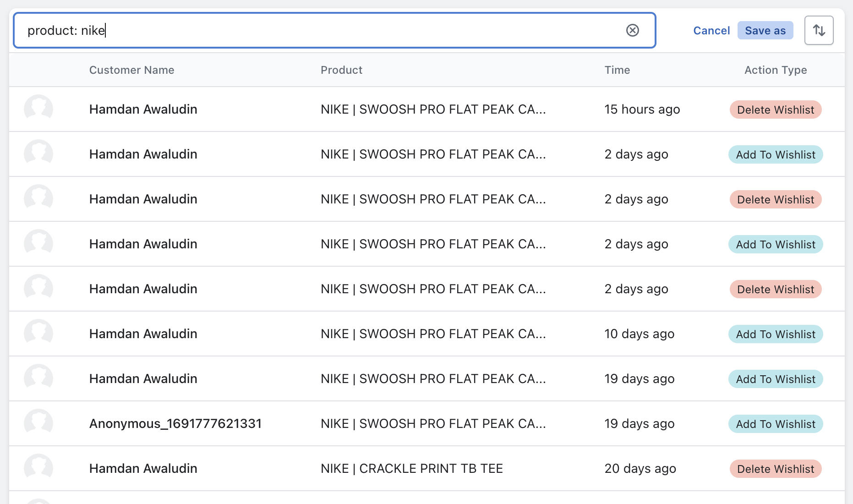This screenshot has width=853, height=504.
Task: Click the Time column header
Action: pyautogui.click(x=617, y=70)
